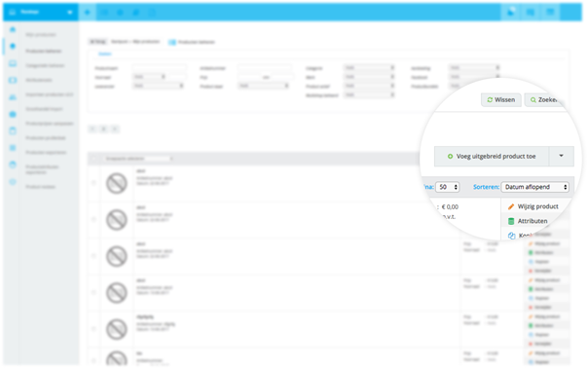The width and height of the screenshot is (588, 368).
Task: Click the Productnaam filter text field
Action: click(159, 68)
